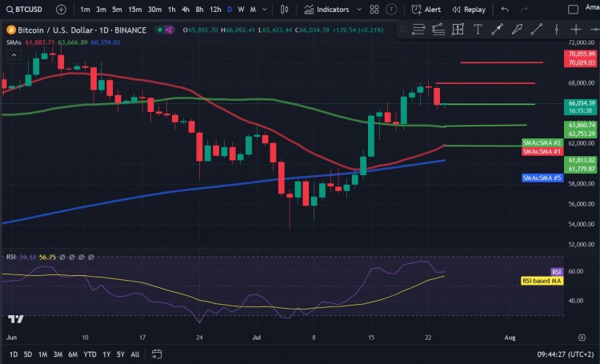Select the 1h timeframe

pyautogui.click(x=172, y=10)
